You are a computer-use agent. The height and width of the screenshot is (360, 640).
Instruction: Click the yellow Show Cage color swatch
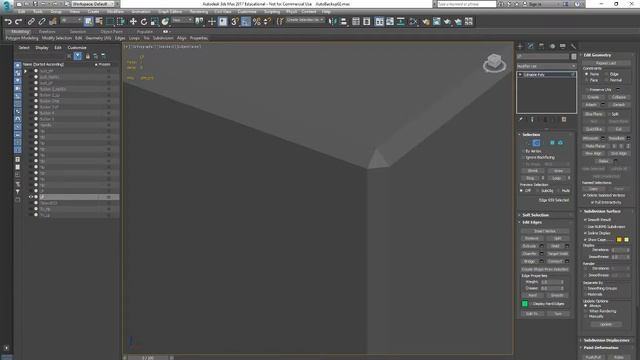(619, 240)
